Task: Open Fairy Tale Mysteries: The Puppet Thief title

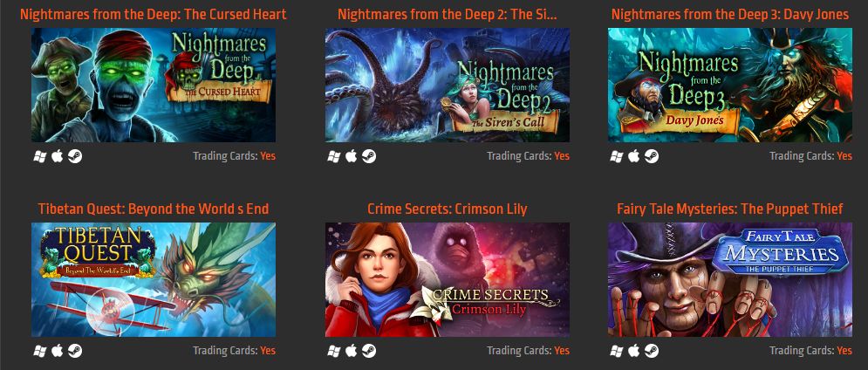Action: [729, 209]
